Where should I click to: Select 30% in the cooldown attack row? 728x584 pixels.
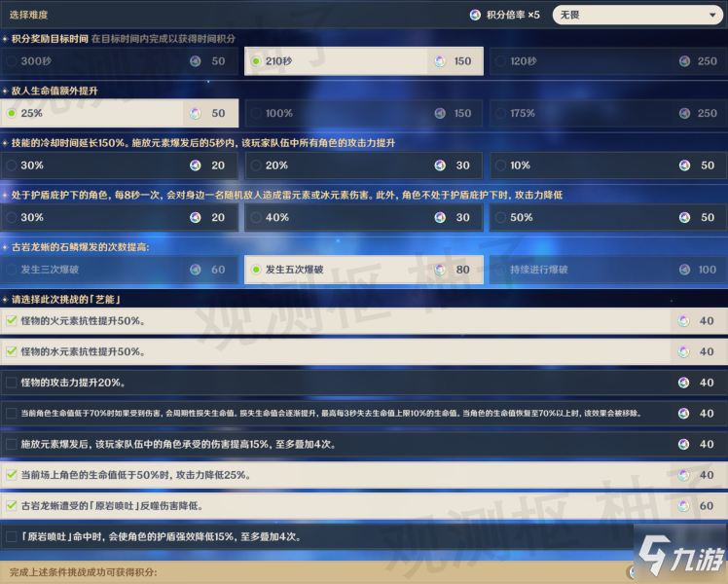(120, 165)
